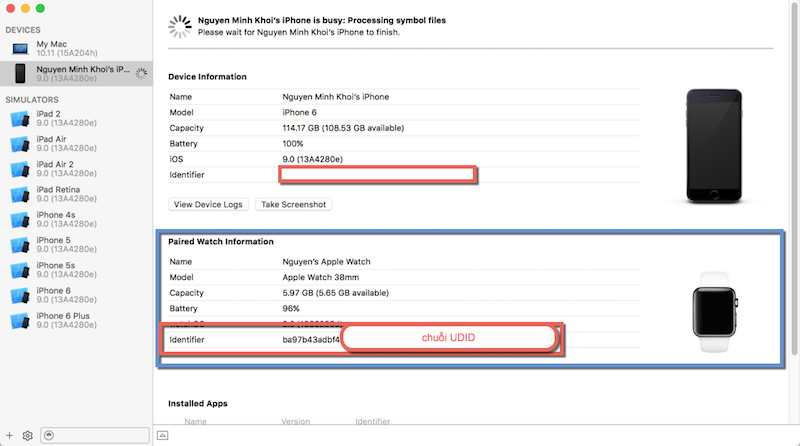
Task: Click the plus add device button
Action: click(10, 435)
